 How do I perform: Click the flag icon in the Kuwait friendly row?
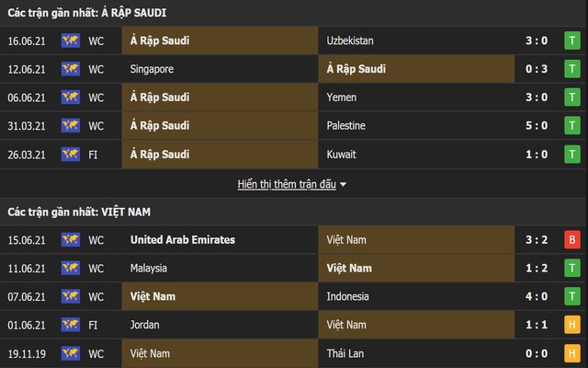pos(70,155)
